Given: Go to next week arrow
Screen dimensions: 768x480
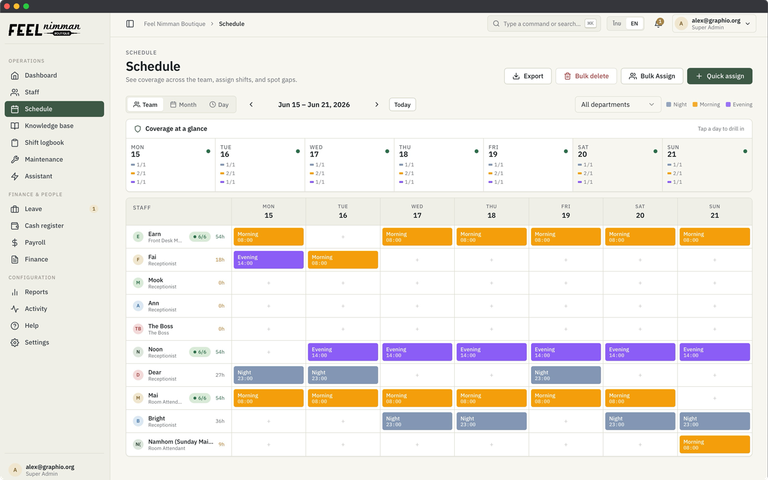Looking at the screenshot, I should pyautogui.click(x=377, y=104).
